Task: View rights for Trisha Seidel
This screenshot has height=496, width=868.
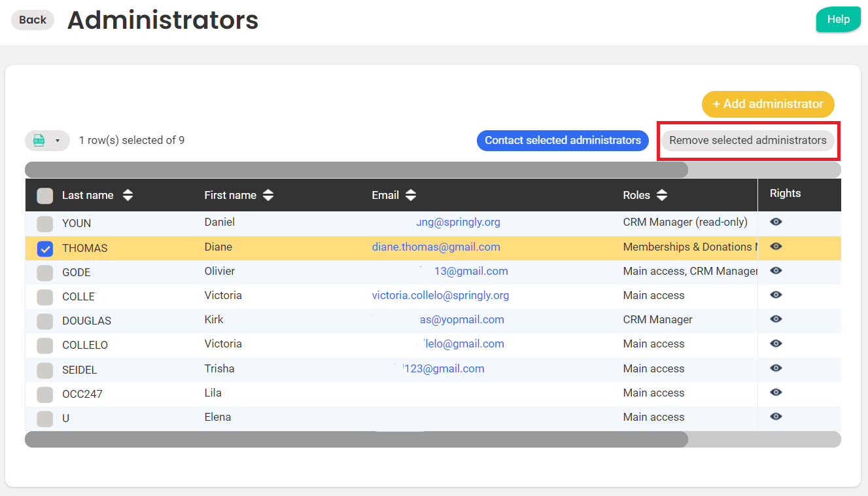Action: click(x=776, y=368)
